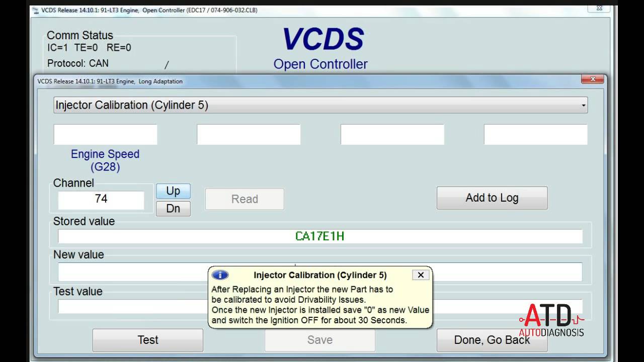Click the Protocol: CAN status text
Image resolution: width=644 pixels, height=362 pixels.
[x=78, y=63]
